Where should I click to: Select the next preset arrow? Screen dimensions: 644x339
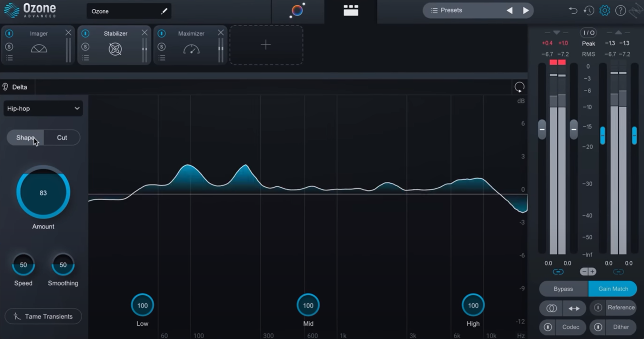click(526, 11)
